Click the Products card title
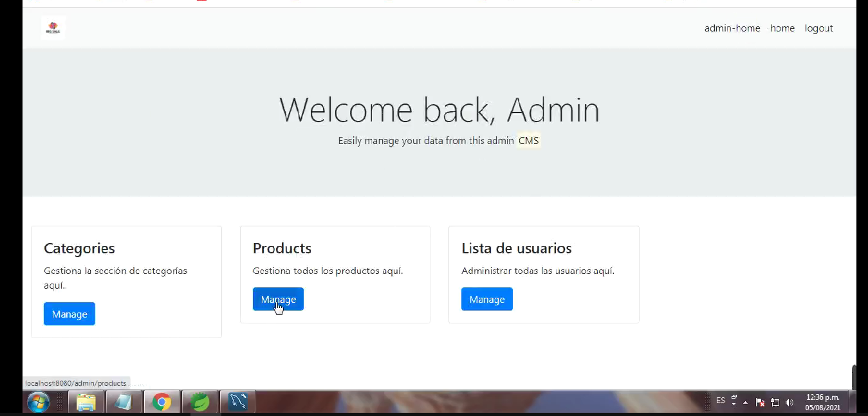Image resolution: width=868 pixels, height=416 pixels. (x=282, y=248)
